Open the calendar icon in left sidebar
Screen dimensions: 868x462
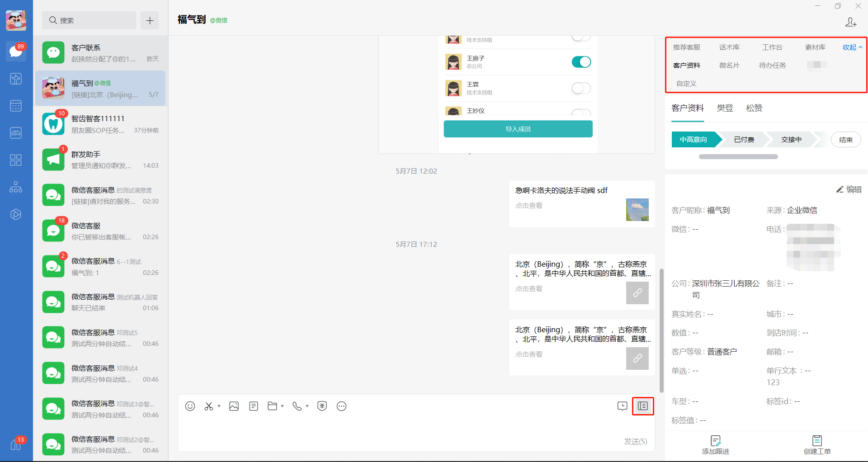(16, 106)
